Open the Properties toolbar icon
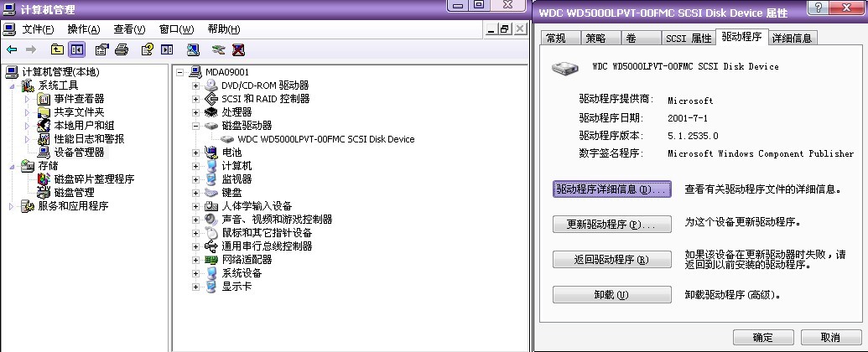 101,49
